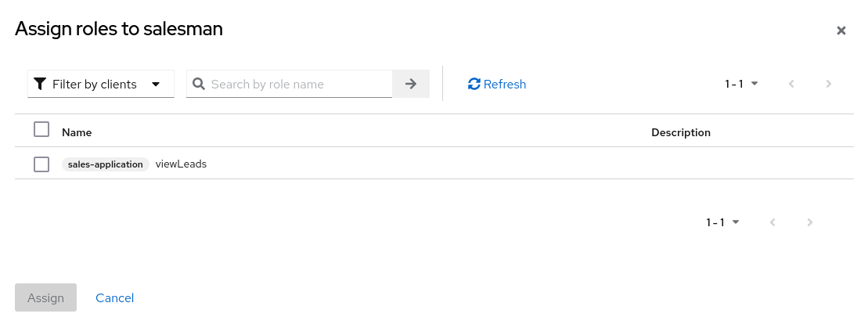Submit role search with arrow button

411,84
